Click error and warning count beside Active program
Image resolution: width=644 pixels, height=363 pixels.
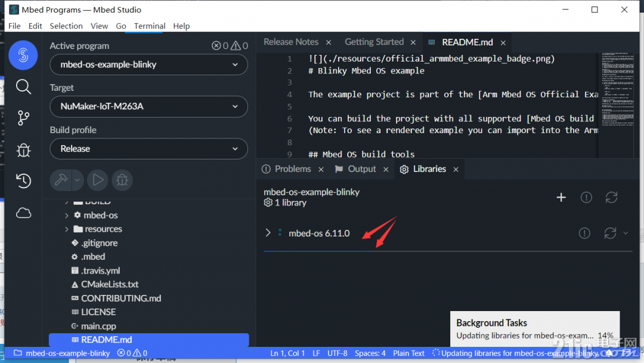click(x=230, y=45)
